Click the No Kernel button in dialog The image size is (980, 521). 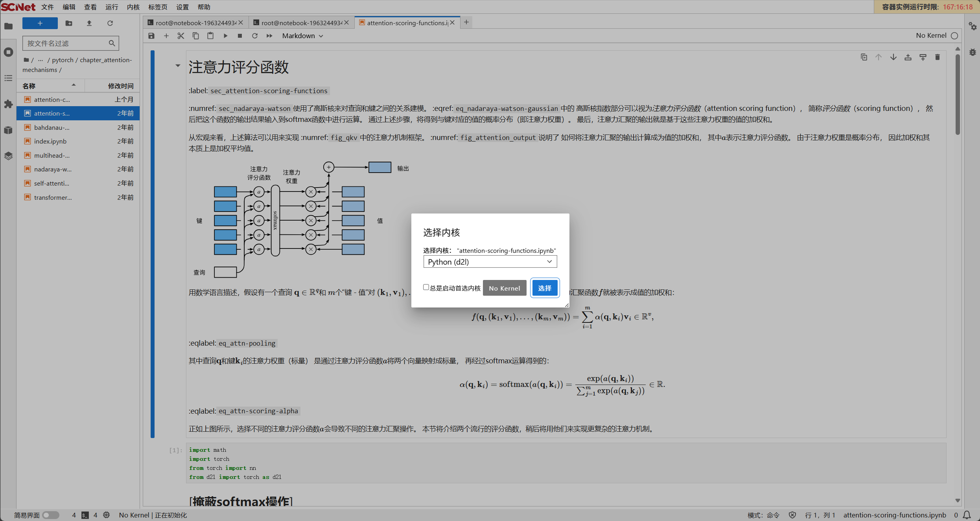[504, 288]
